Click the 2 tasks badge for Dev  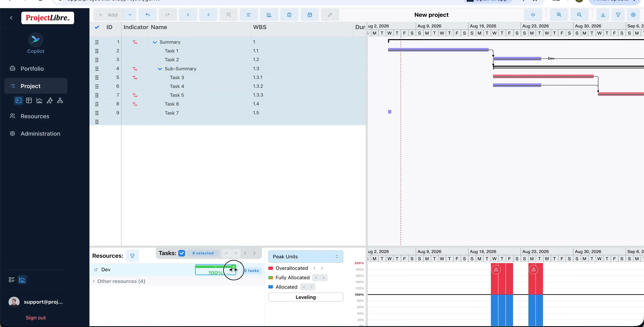coord(252,270)
